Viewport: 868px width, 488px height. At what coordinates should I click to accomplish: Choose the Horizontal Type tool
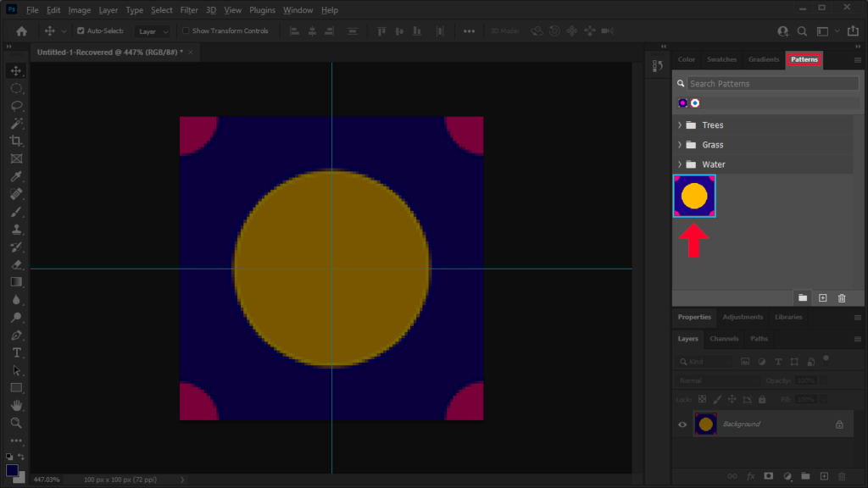pyautogui.click(x=16, y=352)
